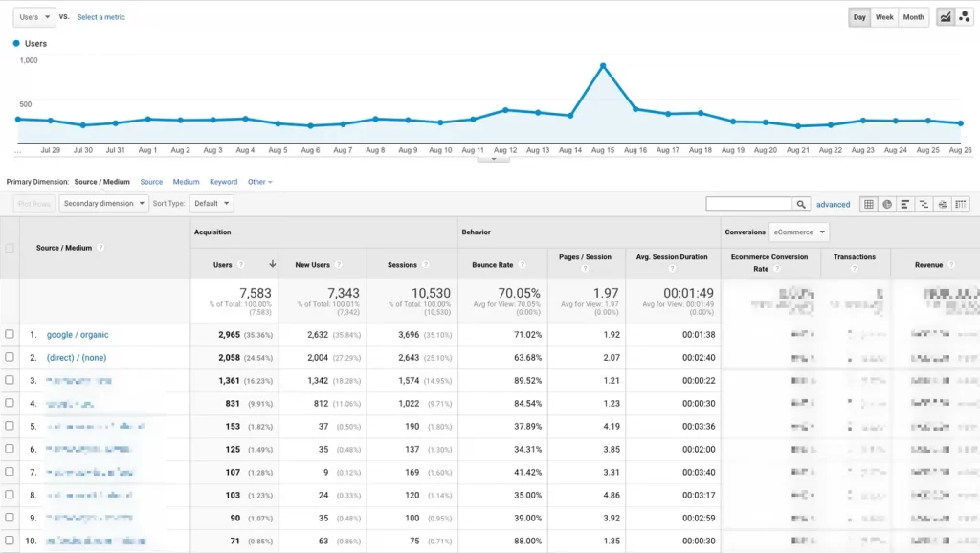The height and width of the screenshot is (553, 980).
Task: Click the advanced filter link
Action: tap(833, 205)
